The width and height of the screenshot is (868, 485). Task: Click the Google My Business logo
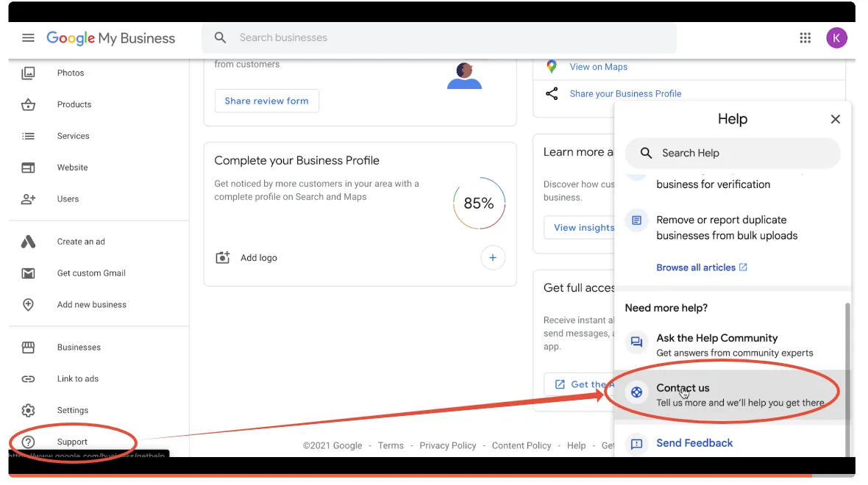[111, 38]
